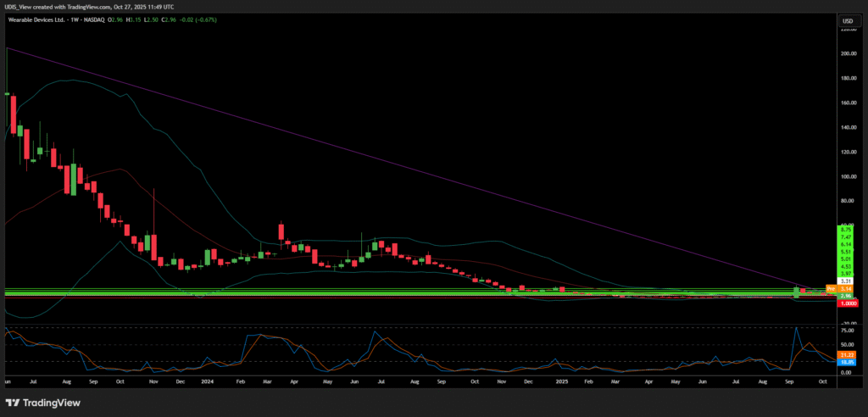
Task: Click the 160.00 price axis label
Action: [x=845, y=103]
